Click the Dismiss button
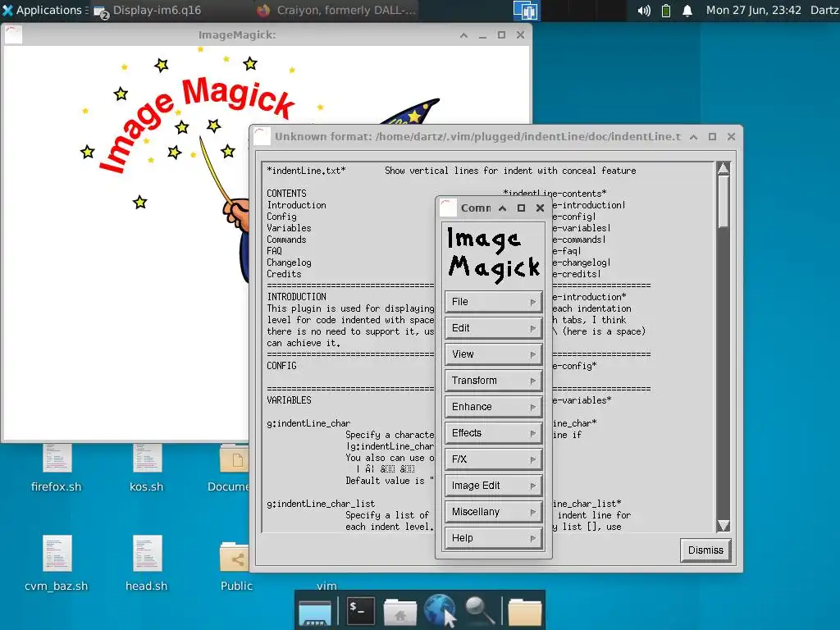 (x=705, y=550)
